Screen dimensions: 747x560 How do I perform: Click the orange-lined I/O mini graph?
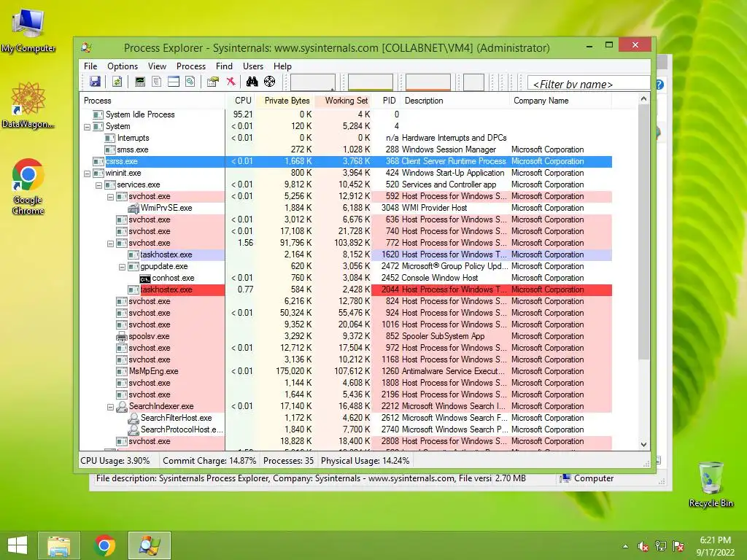tap(427, 82)
